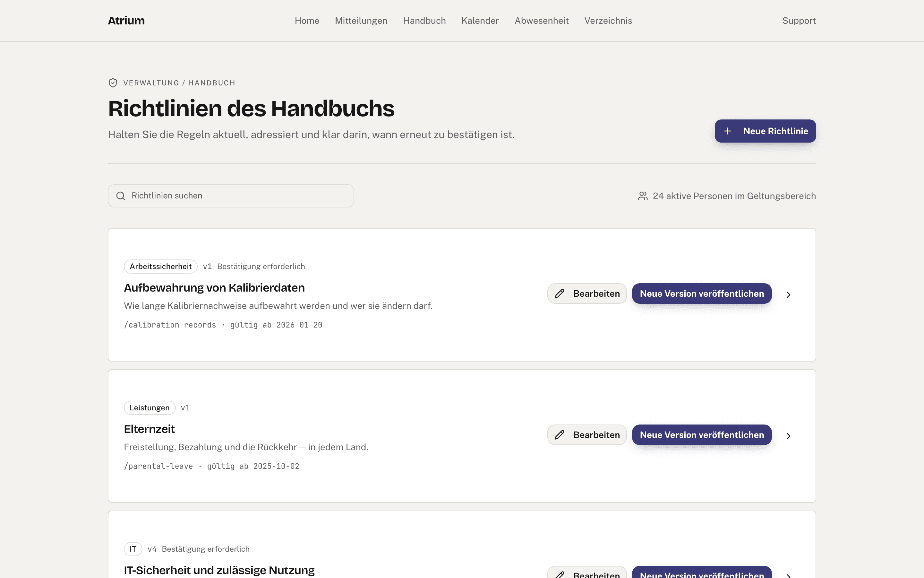Open the Verzeichnis page
Viewport: 924px width, 578px height.
click(x=608, y=21)
